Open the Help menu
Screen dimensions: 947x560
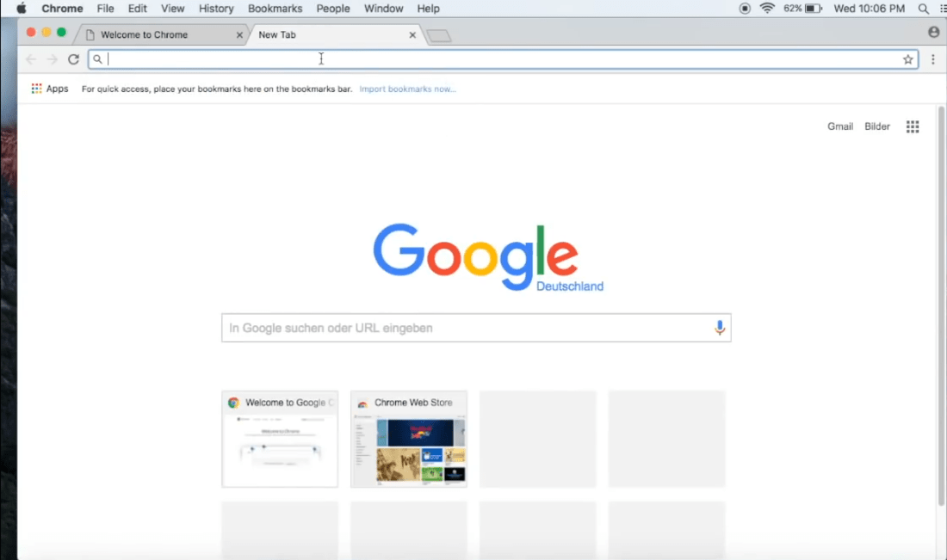tap(428, 9)
